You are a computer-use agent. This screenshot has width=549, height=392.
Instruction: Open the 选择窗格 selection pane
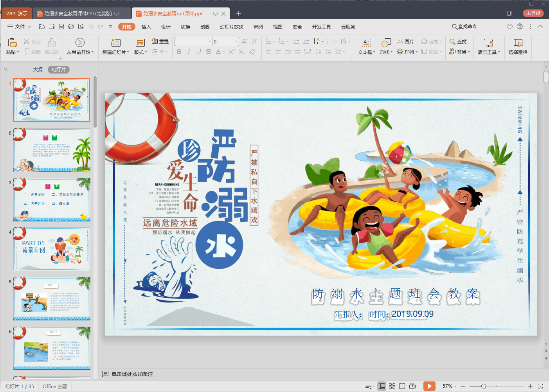click(x=518, y=46)
